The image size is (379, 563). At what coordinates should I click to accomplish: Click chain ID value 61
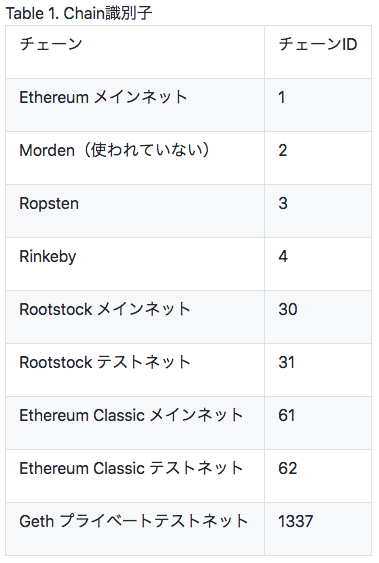pos(286,415)
